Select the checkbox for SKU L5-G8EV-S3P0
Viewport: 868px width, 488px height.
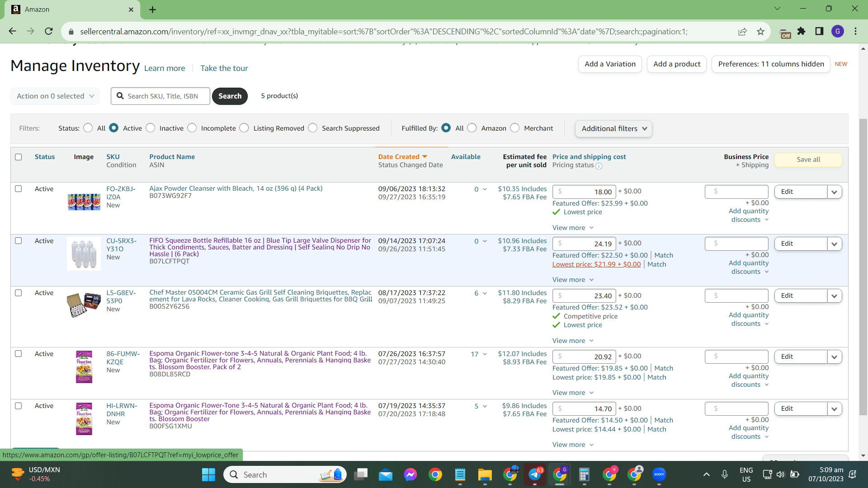[19, 293]
